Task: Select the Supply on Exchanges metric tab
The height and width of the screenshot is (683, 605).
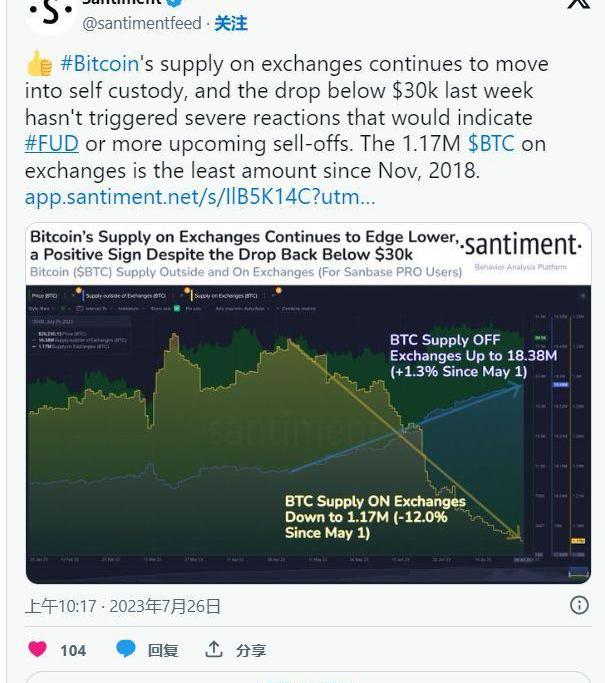Action: click(x=226, y=296)
